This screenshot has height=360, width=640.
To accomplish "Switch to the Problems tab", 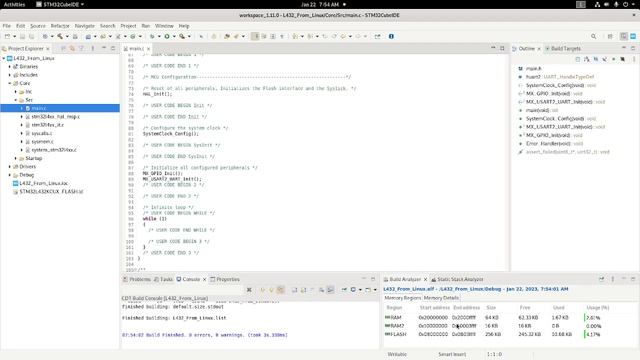I will [x=137, y=279].
